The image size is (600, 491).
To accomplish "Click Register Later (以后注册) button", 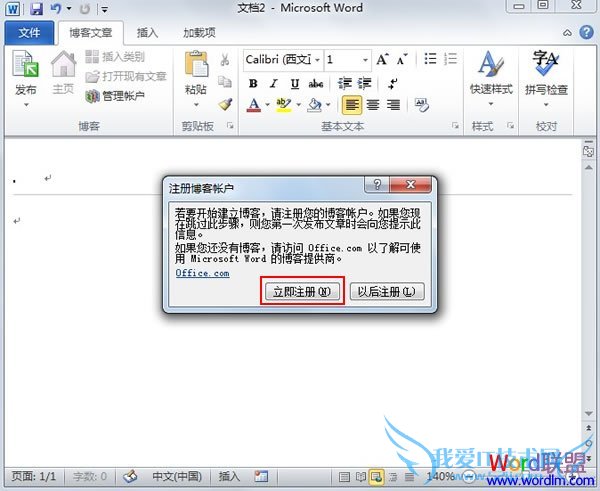I will pyautogui.click(x=386, y=291).
